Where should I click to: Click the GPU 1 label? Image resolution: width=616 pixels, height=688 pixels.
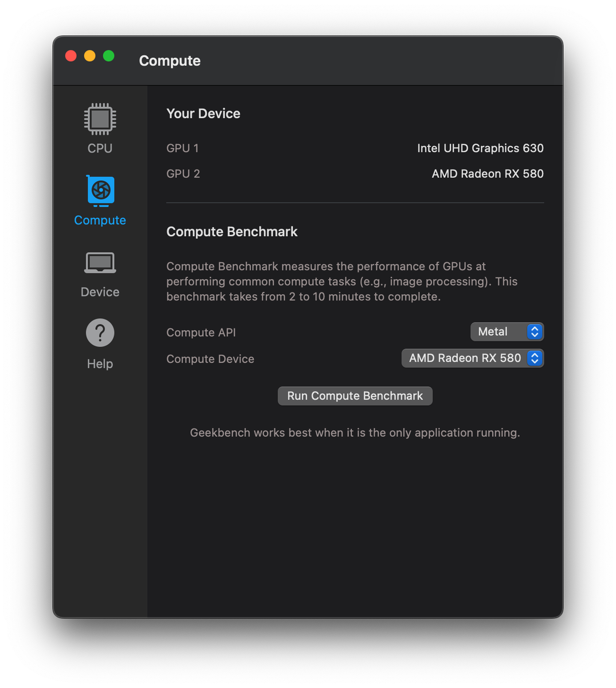[182, 148]
